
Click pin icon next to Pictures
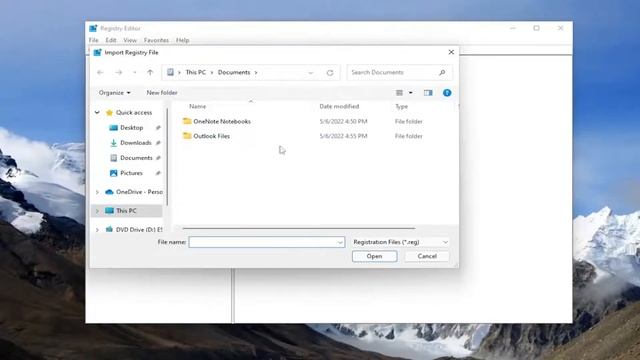click(158, 173)
